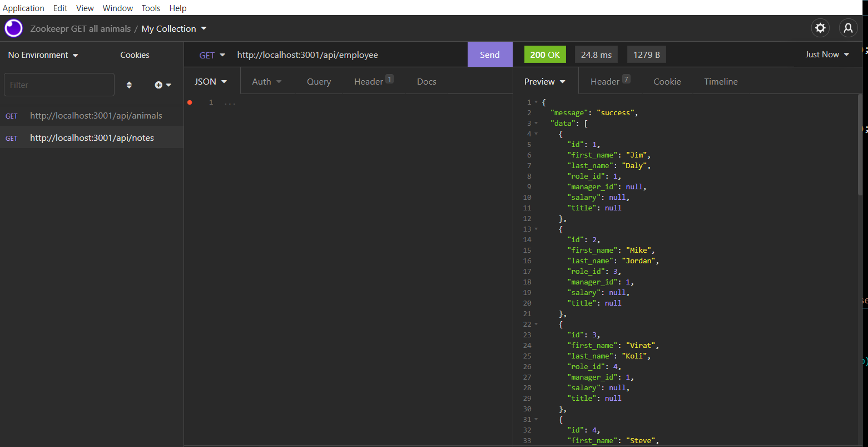Open the Preview mode dropdown
The image size is (868, 447).
(545, 81)
